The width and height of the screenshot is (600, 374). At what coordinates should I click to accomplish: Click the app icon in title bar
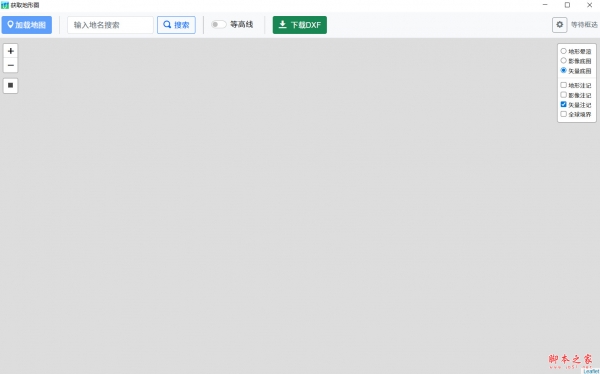point(5,5)
